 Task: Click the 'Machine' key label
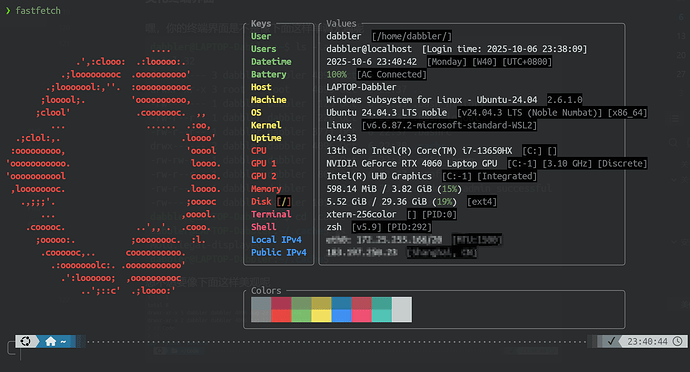pyautogui.click(x=268, y=100)
